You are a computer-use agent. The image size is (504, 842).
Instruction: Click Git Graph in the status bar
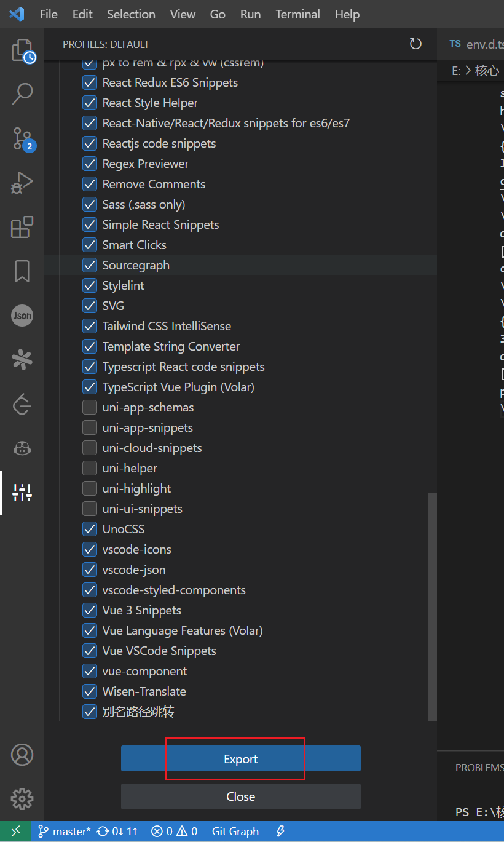point(235,831)
